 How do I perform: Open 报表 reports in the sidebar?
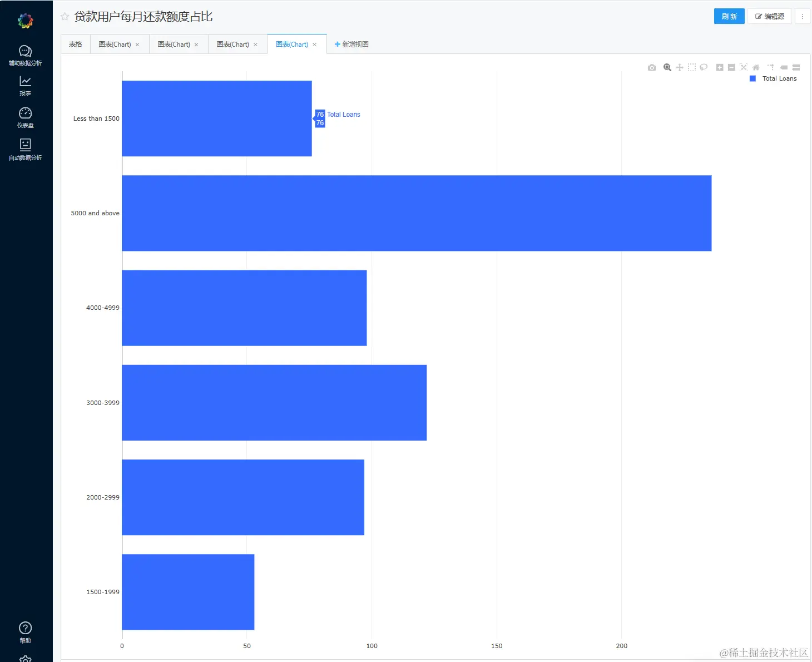[26, 86]
